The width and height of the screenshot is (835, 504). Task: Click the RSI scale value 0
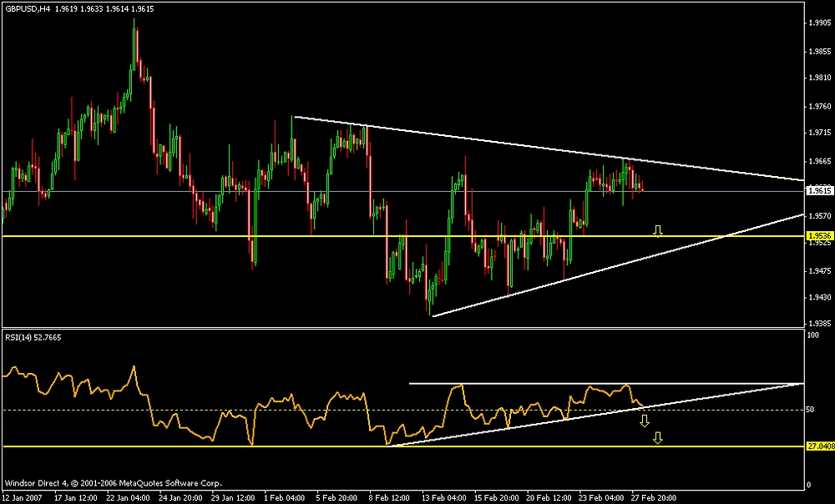809,485
